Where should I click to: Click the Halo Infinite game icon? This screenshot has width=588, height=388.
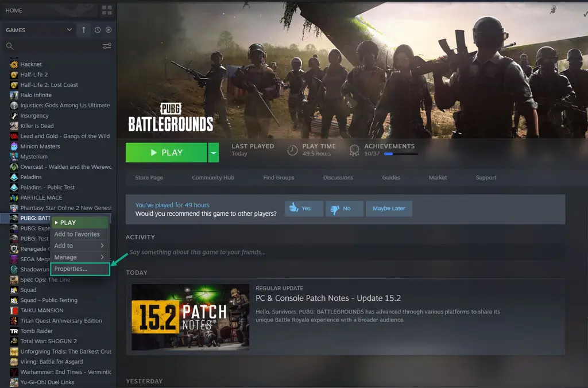point(14,95)
